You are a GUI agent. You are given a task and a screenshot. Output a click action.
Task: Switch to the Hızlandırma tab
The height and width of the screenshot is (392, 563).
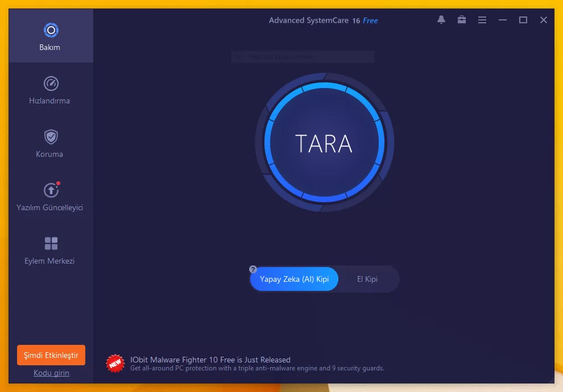point(51,90)
